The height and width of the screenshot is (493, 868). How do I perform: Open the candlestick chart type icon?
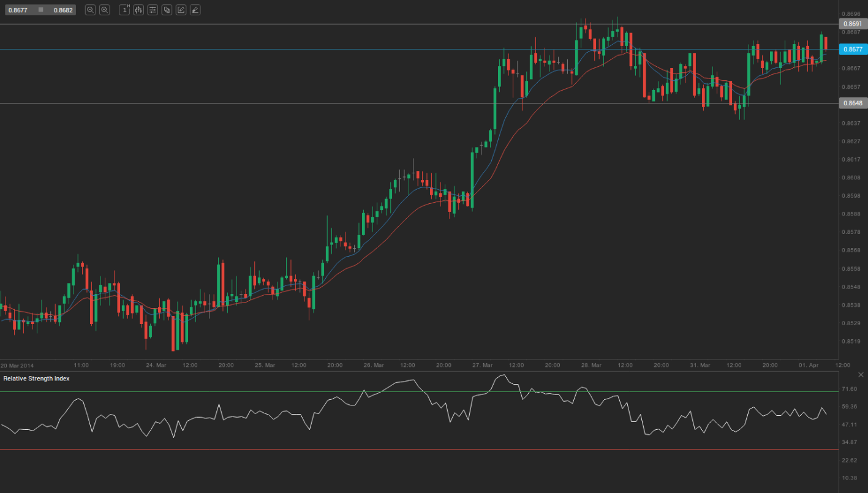tap(138, 10)
